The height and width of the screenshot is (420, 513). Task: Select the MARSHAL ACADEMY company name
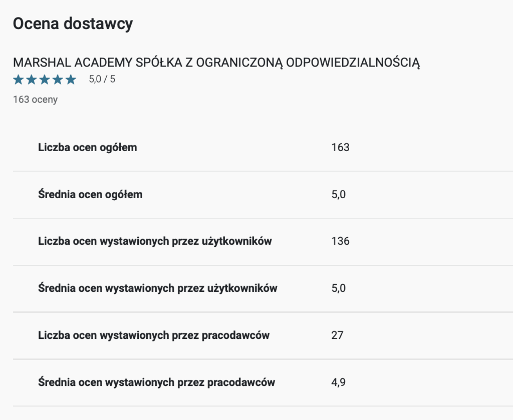tap(216, 63)
